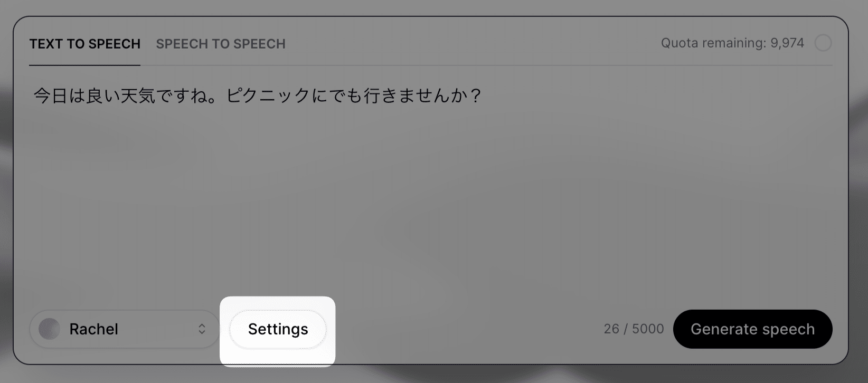Click the 9,974 quota number

coord(787,43)
